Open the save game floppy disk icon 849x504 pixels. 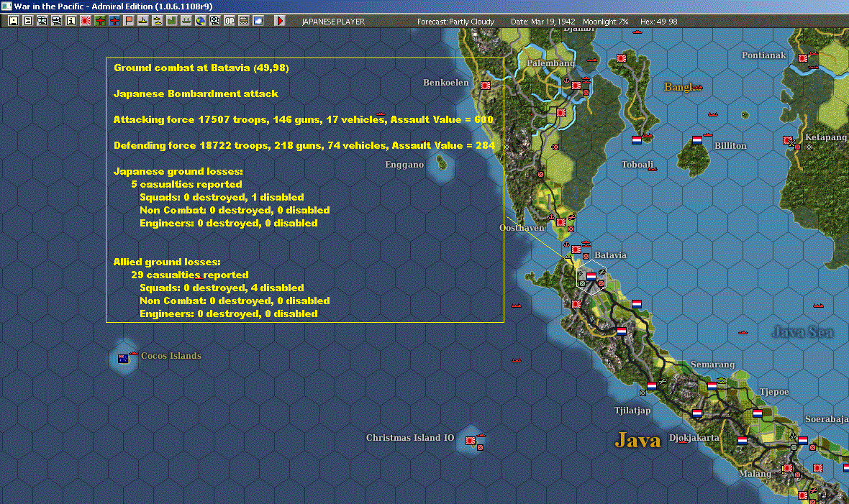[x=14, y=21]
